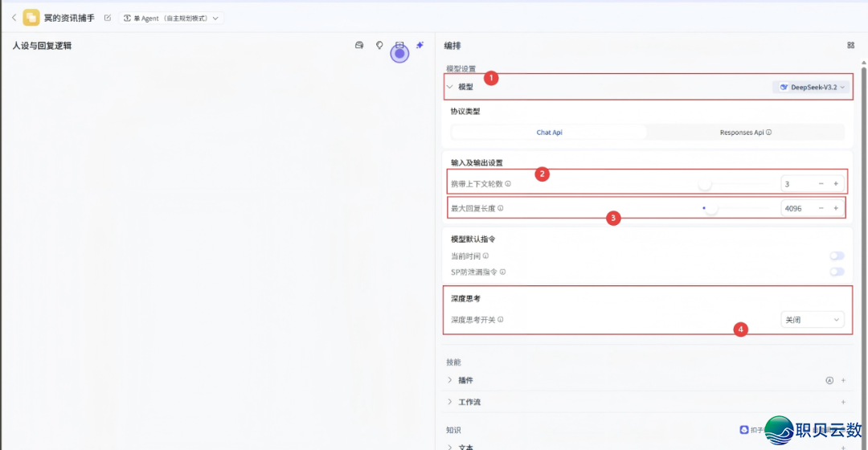868x450 pixels.
Task: Increase 携带上下文轮数 with the plus stepper
Action: click(x=836, y=184)
